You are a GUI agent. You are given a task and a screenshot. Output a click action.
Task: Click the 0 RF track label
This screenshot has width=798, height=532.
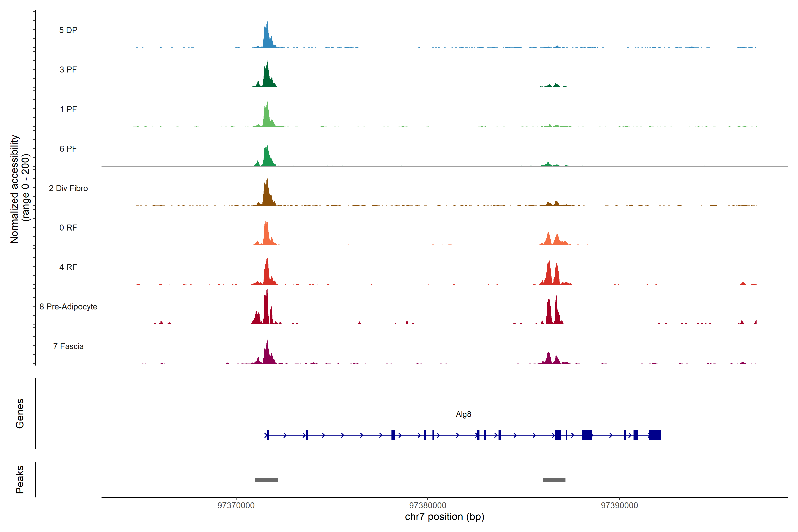point(68,228)
